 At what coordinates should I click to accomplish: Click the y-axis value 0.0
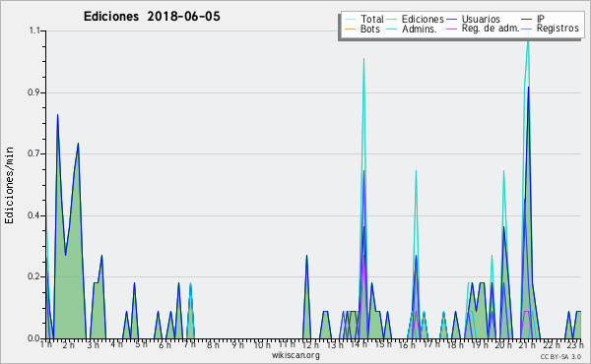(x=34, y=338)
